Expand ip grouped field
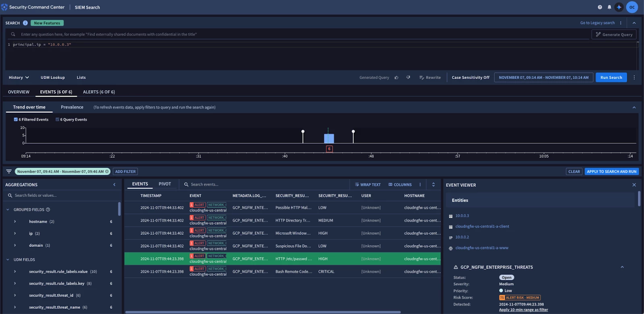Viewport: 644px width, 314px height. 15,233
